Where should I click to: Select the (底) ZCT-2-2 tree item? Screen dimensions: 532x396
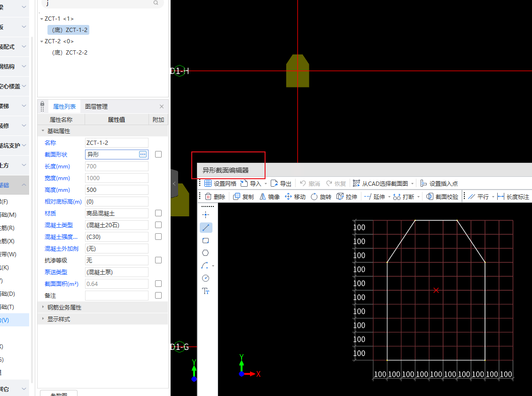(70, 53)
